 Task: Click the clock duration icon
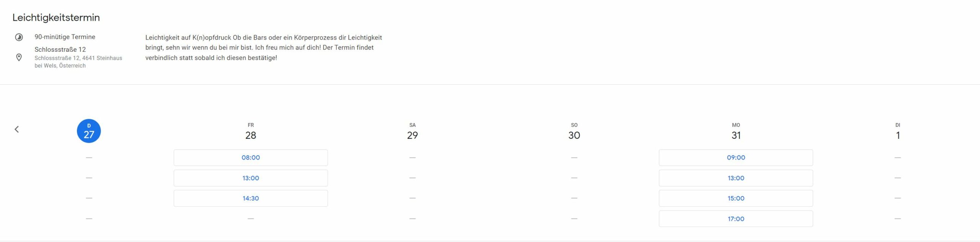point(19,37)
